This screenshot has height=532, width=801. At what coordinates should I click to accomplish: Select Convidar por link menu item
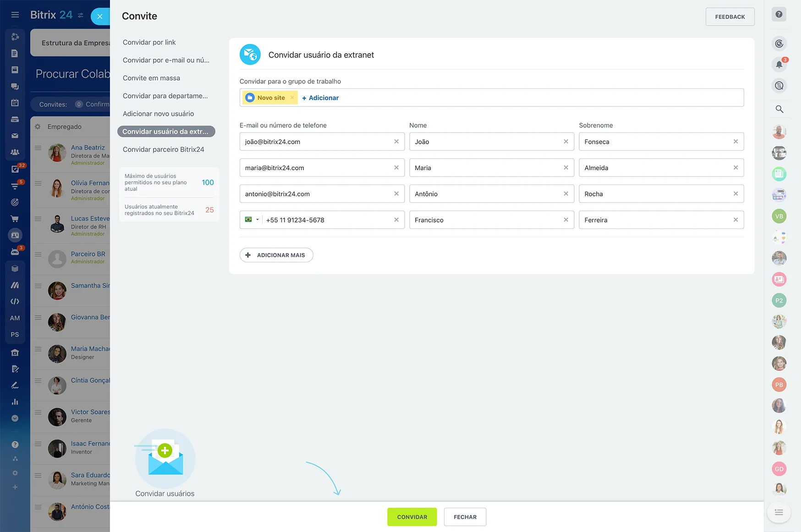tap(149, 42)
